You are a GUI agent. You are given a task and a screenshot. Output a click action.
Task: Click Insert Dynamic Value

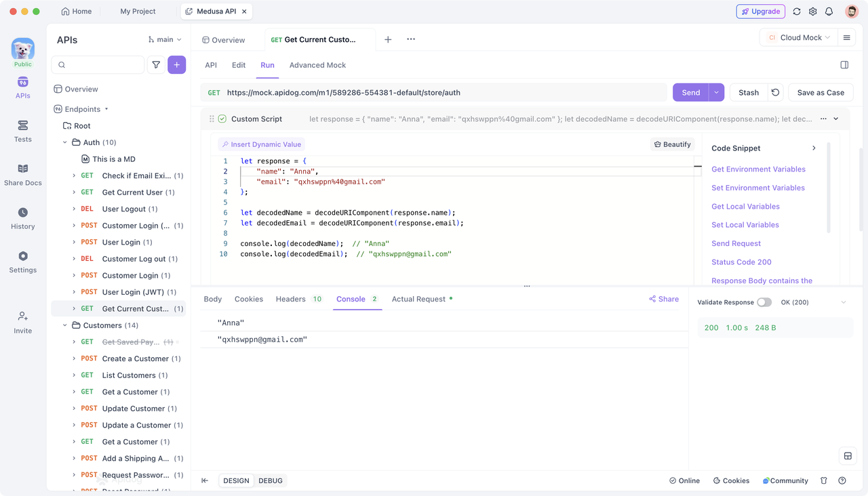tap(262, 144)
